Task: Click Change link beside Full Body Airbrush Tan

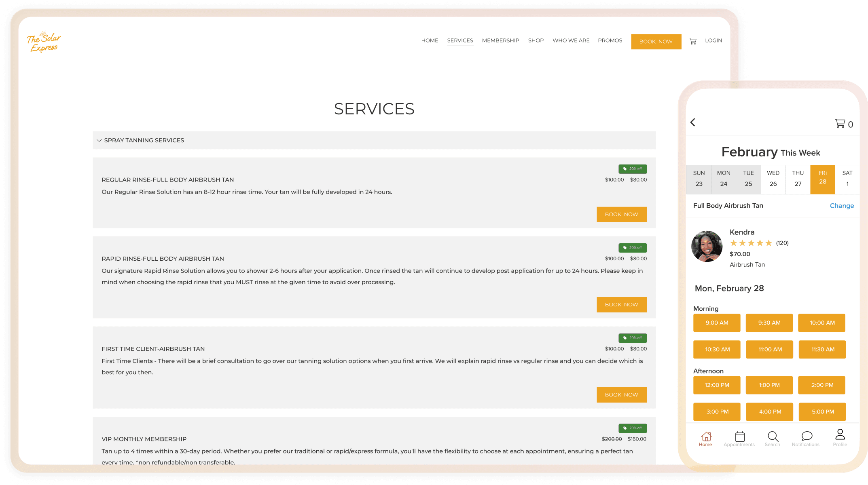Action: point(842,206)
